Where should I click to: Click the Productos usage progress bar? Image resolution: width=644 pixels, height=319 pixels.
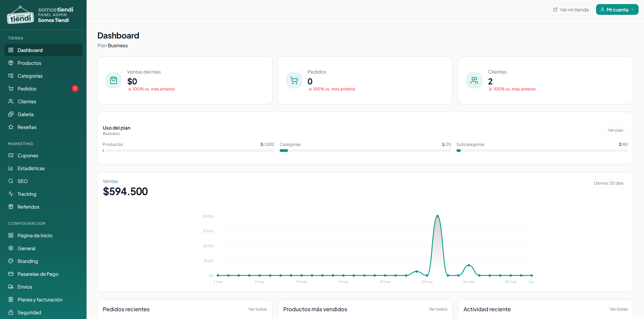coord(188,151)
